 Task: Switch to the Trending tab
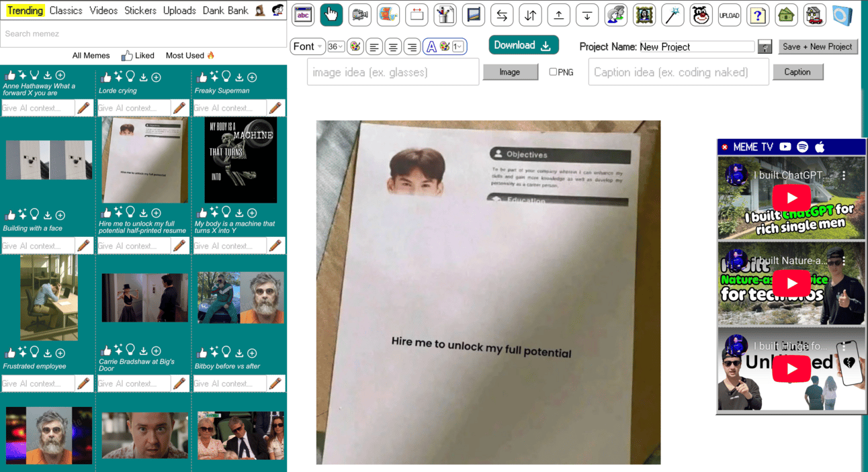point(26,11)
